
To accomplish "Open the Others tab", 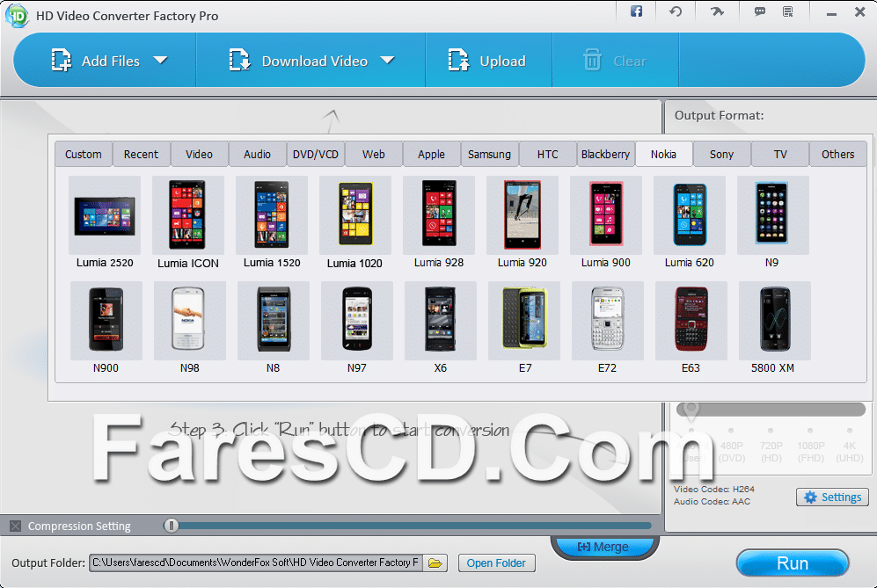I will (x=837, y=155).
